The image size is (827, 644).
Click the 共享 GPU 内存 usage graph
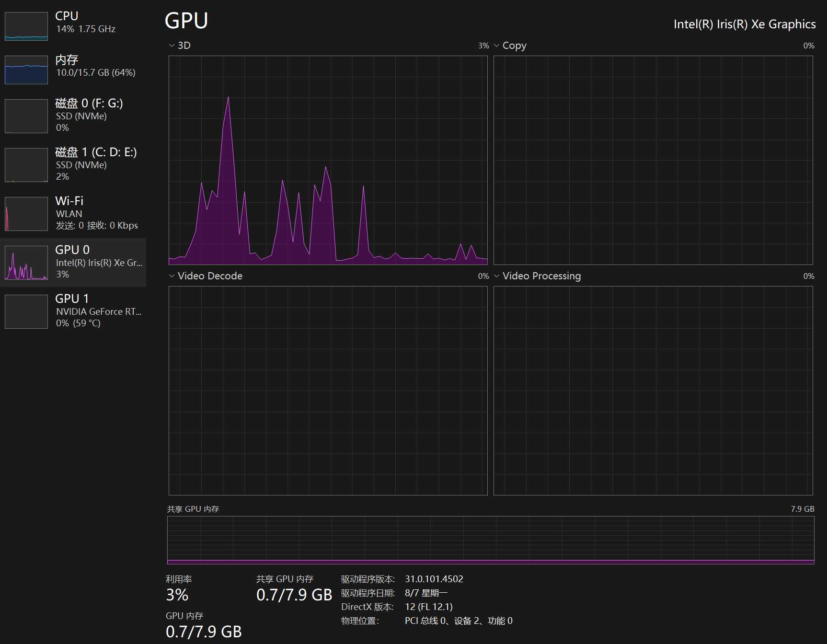[491, 540]
